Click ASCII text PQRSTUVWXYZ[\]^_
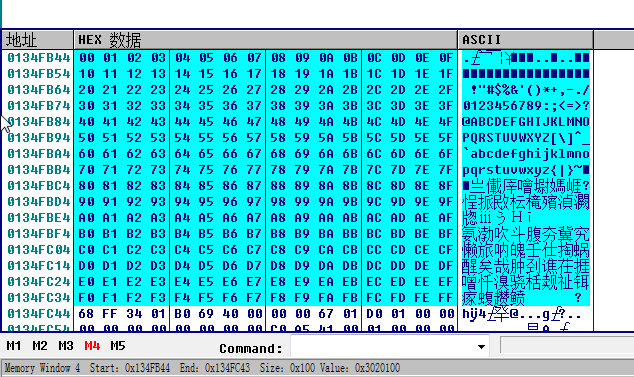 (x=526, y=138)
